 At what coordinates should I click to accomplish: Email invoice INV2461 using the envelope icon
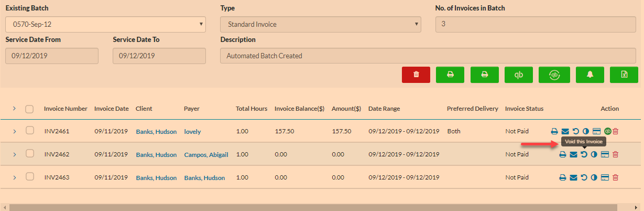pyautogui.click(x=565, y=131)
